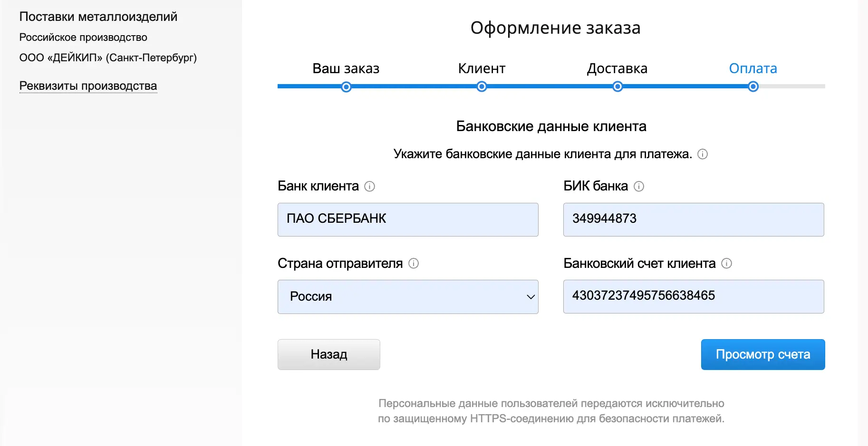Click info icon after payment details instruction
This screenshot has width=868, height=446.
pos(703,154)
